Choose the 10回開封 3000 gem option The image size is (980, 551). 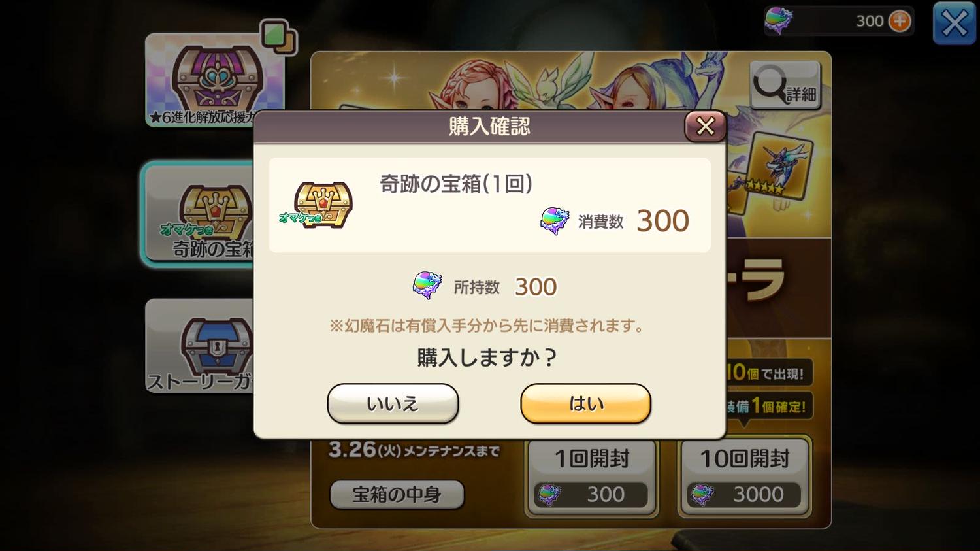(x=745, y=477)
